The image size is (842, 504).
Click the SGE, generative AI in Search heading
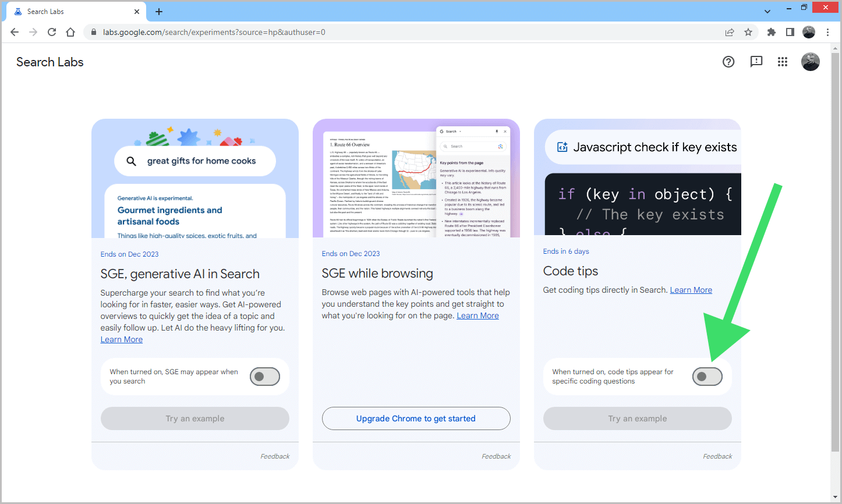(x=180, y=274)
